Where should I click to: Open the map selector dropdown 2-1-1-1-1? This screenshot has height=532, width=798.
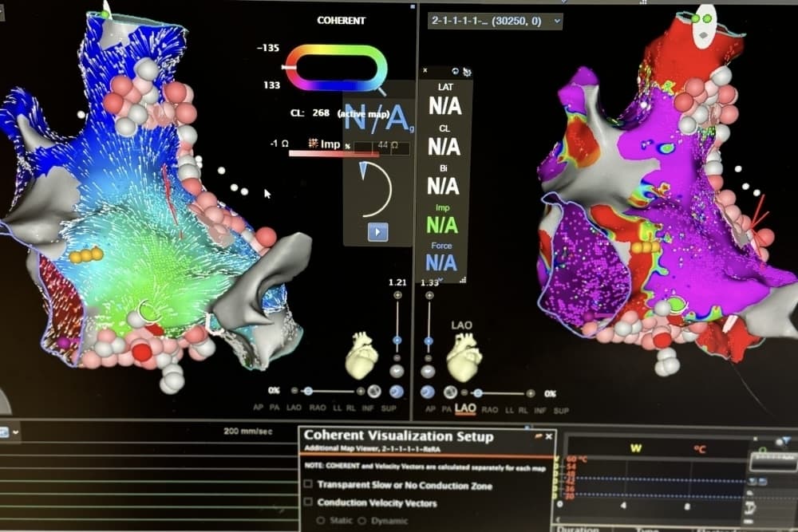496,21
